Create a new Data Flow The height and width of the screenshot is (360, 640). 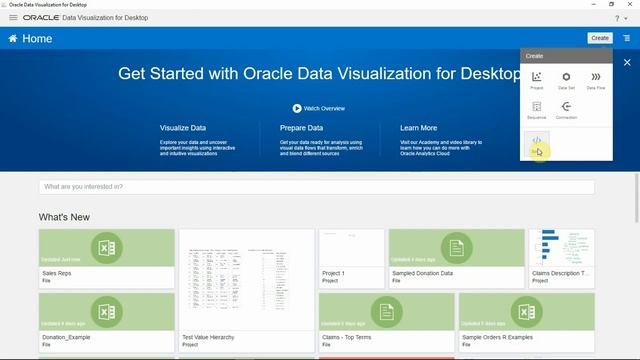pyautogui.click(x=596, y=81)
